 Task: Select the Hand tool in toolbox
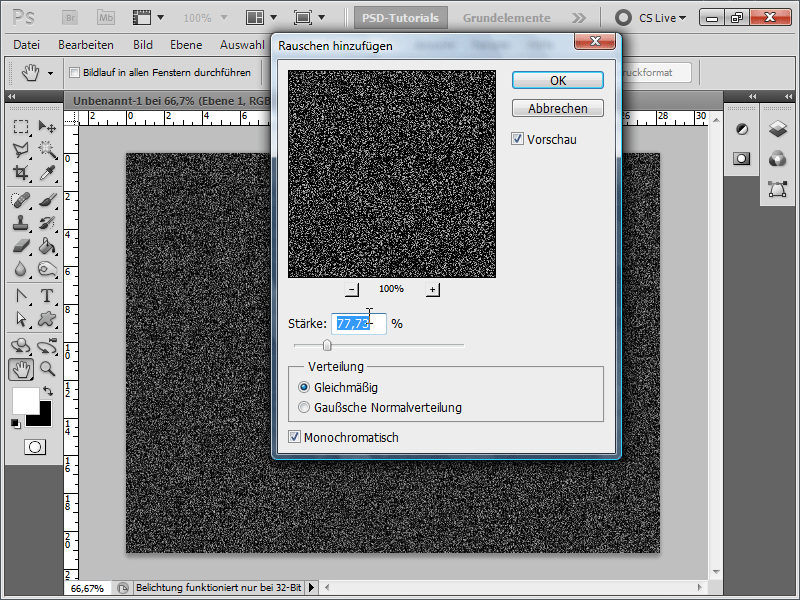click(x=21, y=369)
